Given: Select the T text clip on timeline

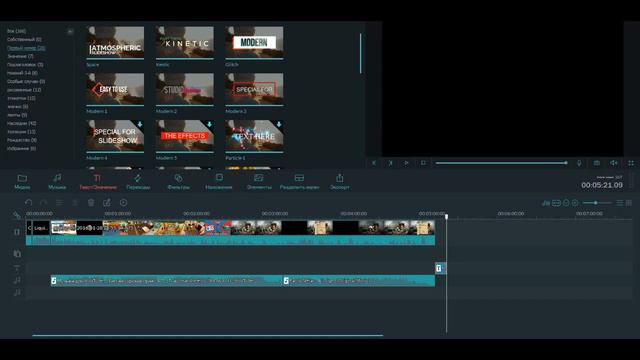Looking at the screenshot, I should coord(440,268).
